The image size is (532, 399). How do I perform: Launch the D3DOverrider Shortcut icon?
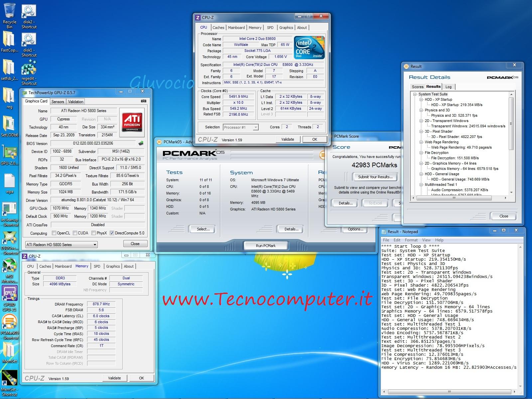(9, 243)
